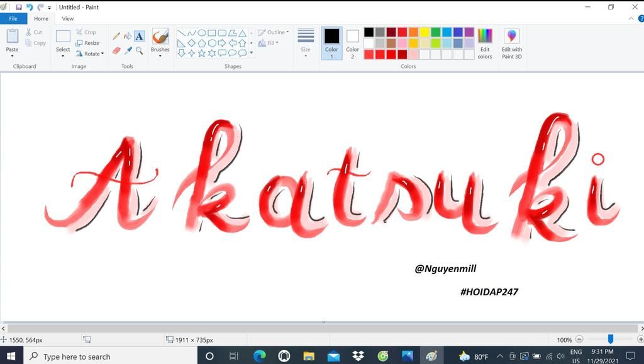Select the Magnifier tool
Viewport: 644px width, 364px height.
(139, 50)
